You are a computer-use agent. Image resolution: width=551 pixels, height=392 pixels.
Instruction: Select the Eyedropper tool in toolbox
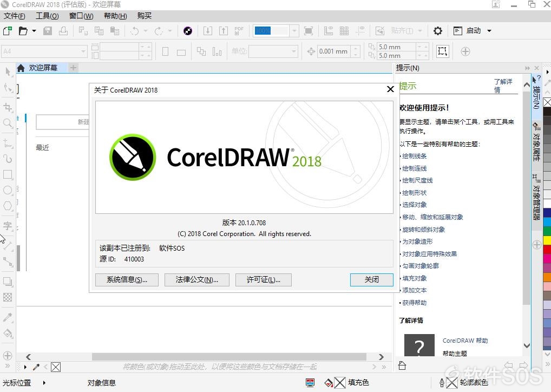[8, 317]
